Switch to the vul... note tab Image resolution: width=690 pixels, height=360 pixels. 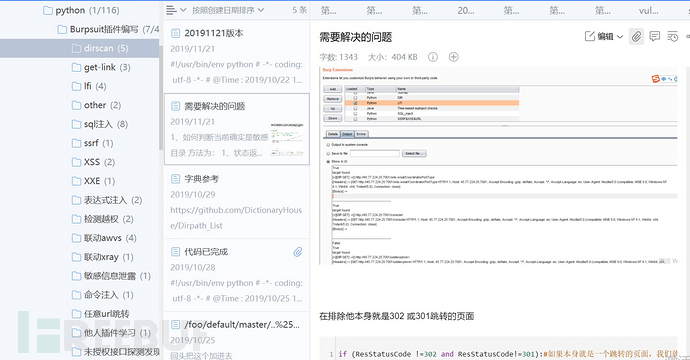tap(649, 10)
